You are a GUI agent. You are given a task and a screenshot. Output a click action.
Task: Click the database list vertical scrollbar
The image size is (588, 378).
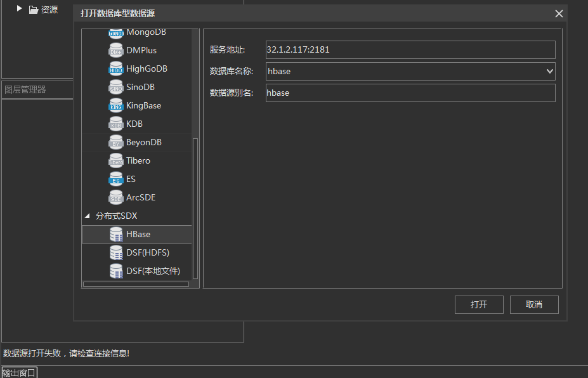[x=195, y=209]
